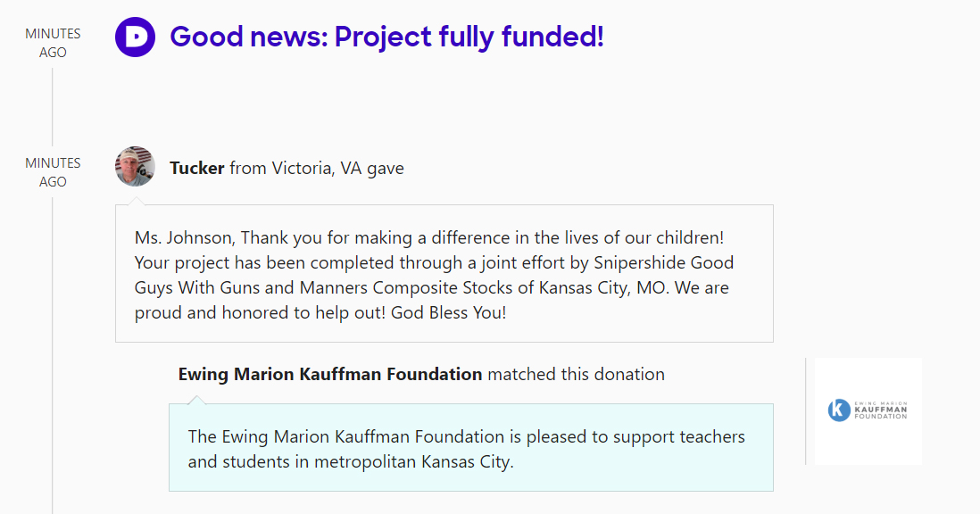Click the first 'MINUTES AGO' timestamp
The image size is (980, 514).
click(x=53, y=43)
